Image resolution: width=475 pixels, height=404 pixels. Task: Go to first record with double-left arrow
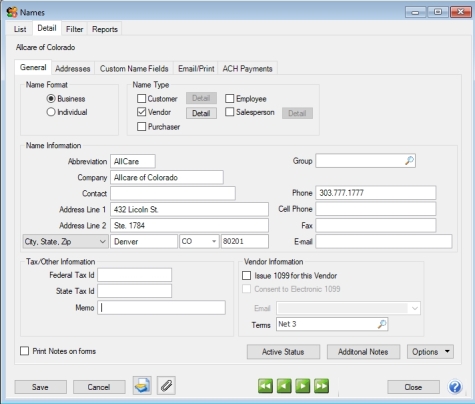coord(265,386)
